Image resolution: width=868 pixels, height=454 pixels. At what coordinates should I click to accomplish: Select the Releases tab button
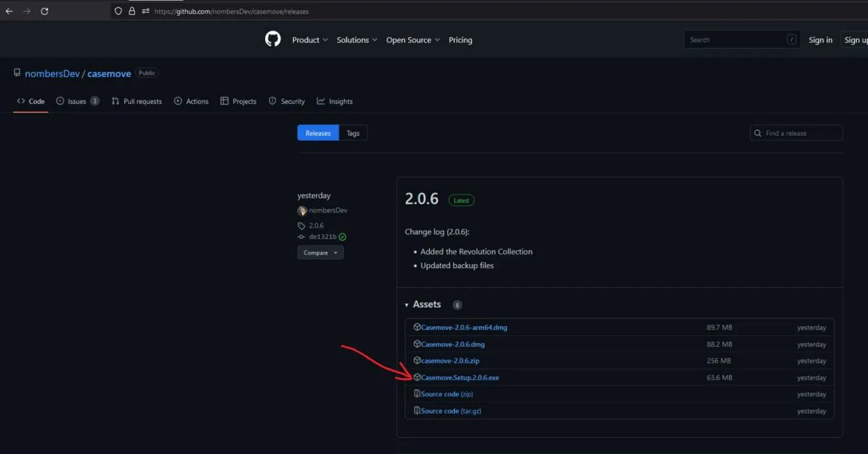tap(318, 133)
